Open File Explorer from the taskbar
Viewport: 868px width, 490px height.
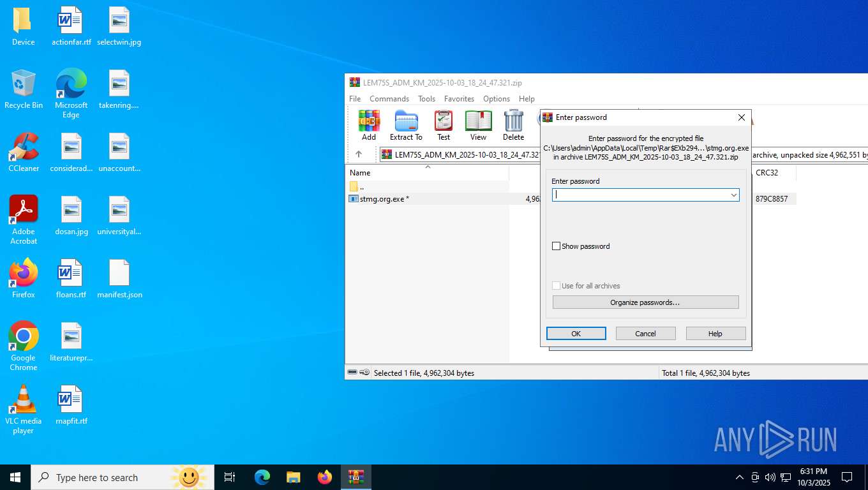click(293, 477)
